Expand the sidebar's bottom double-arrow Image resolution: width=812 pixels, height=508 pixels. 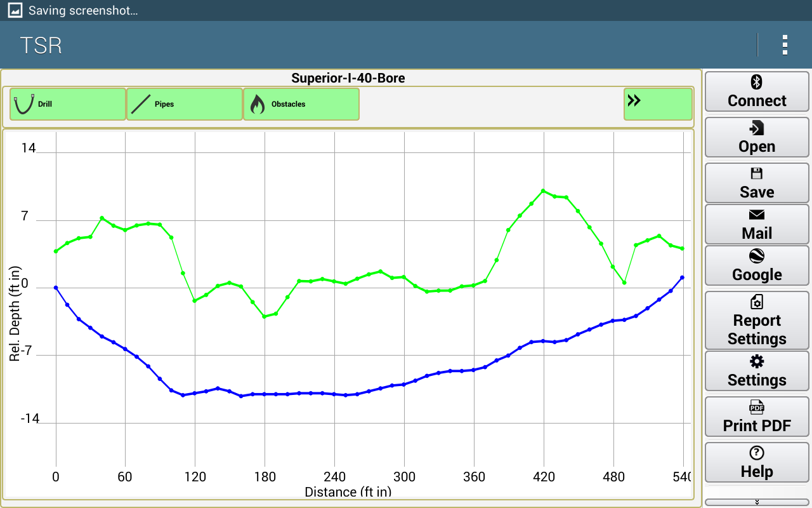(756, 502)
